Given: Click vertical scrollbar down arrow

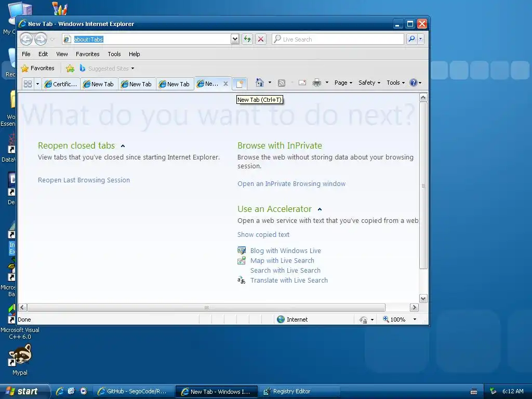Looking at the screenshot, I should click(x=423, y=299).
